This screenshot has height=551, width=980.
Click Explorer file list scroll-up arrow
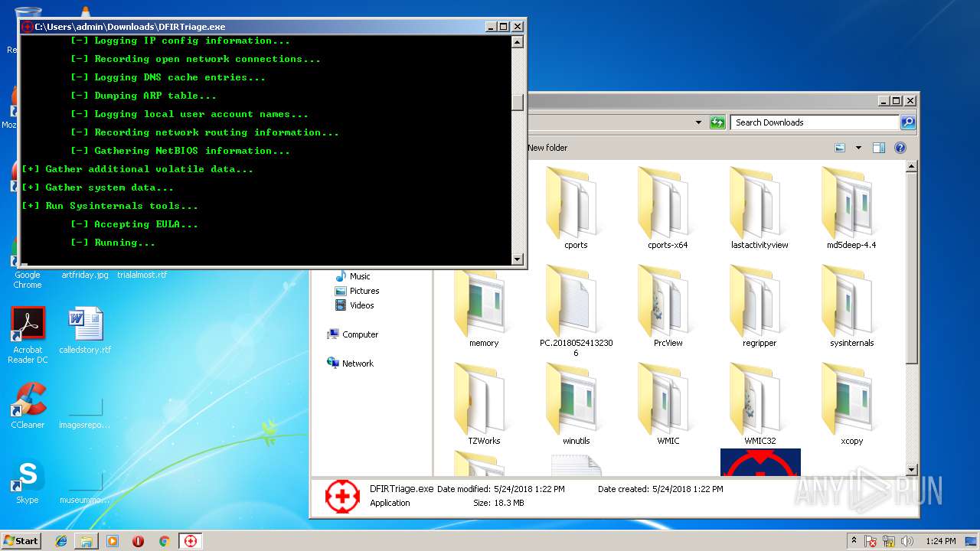(911, 165)
